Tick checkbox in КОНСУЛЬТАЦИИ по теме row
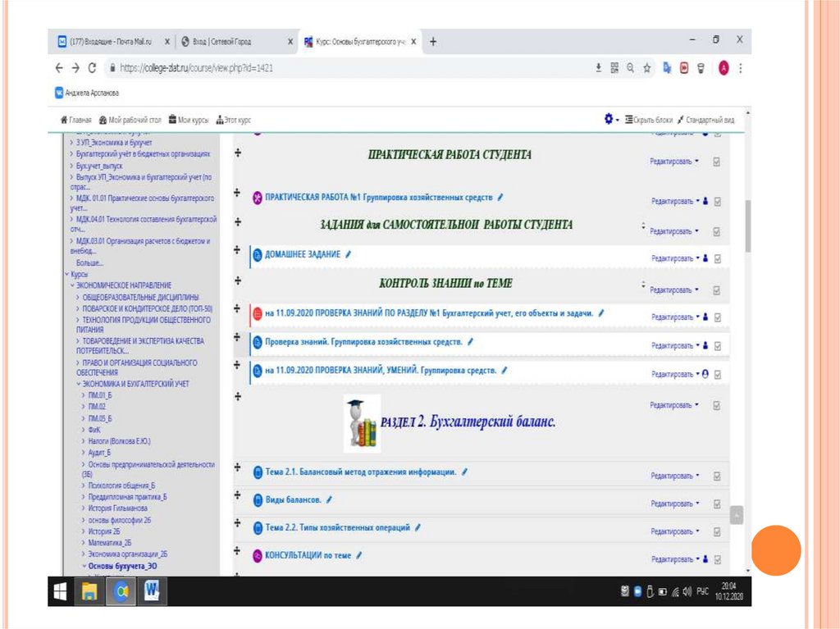The image size is (840, 629). 718,560
